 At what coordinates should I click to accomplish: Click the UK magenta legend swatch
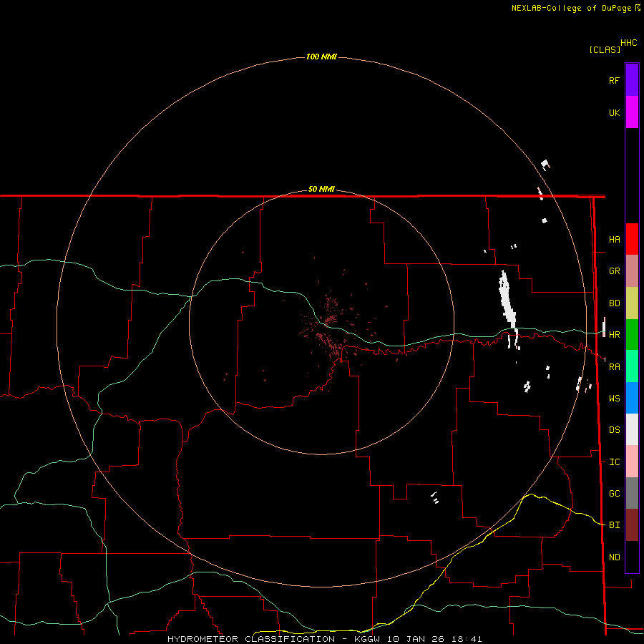pyautogui.click(x=632, y=112)
